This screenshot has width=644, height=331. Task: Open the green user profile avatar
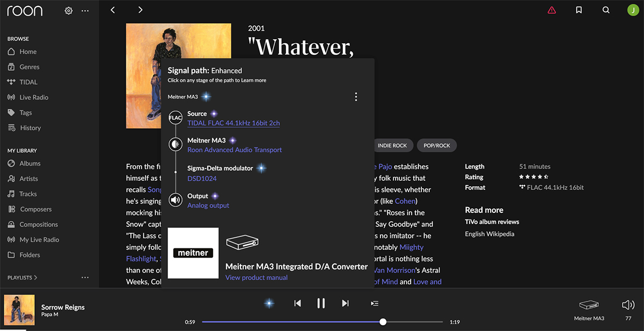click(633, 10)
